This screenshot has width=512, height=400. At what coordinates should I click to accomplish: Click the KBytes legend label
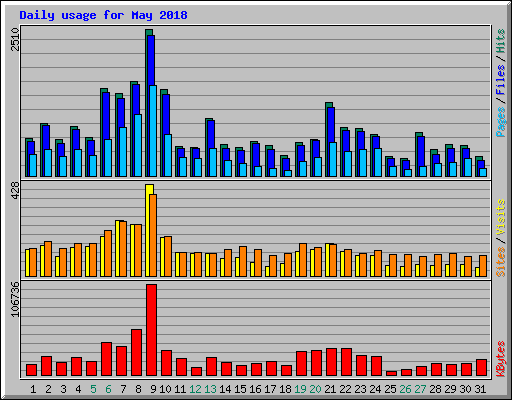pos(501,358)
